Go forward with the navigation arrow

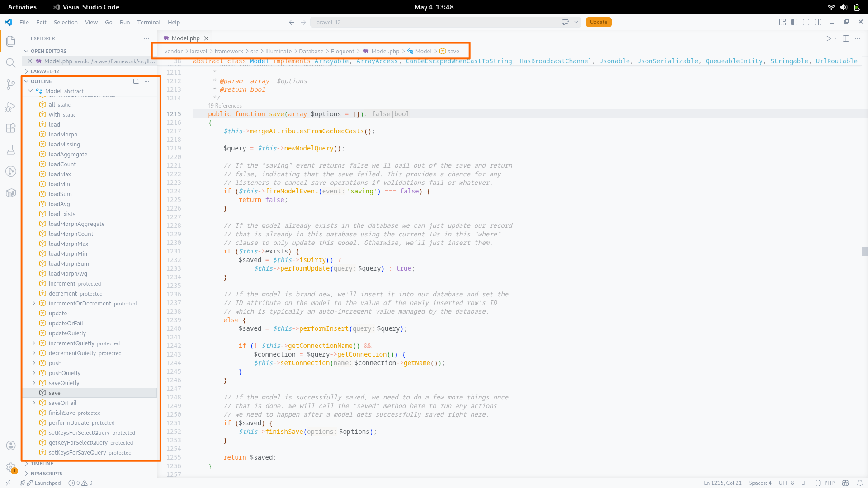pyautogui.click(x=303, y=22)
